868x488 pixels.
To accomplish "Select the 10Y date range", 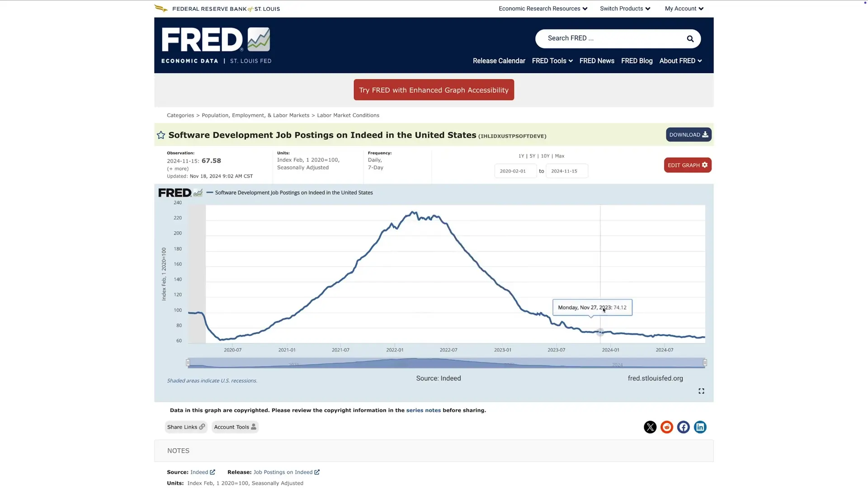I will tap(545, 156).
